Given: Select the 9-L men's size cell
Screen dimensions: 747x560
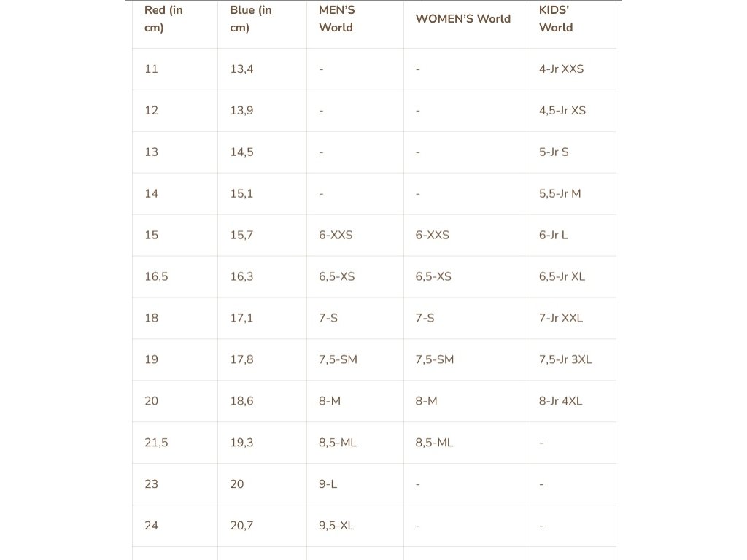Looking at the screenshot, I should (328, 485).
